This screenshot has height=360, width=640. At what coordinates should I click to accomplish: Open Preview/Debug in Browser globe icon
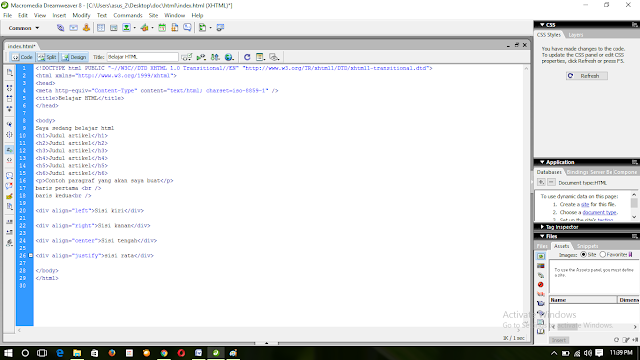click(229, 57)
